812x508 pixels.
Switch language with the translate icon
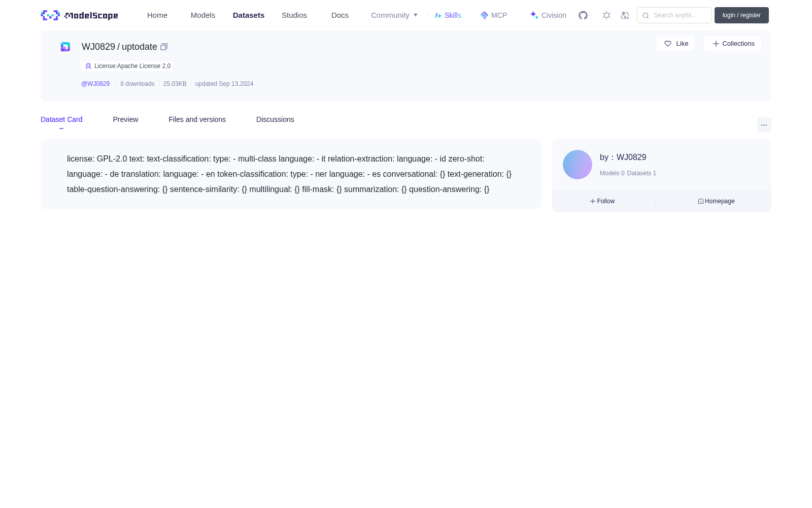(625, 15)
